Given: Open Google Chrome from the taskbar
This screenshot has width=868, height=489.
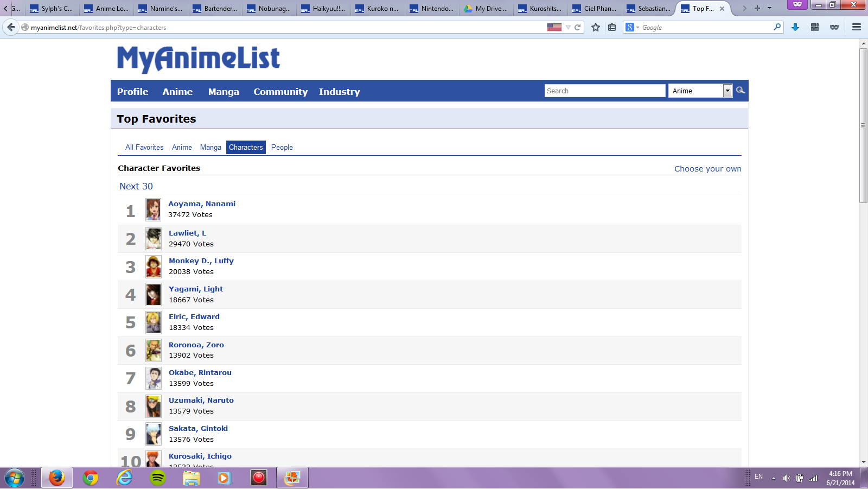Looking at the screenshot, I should click(x=91, y=478).
